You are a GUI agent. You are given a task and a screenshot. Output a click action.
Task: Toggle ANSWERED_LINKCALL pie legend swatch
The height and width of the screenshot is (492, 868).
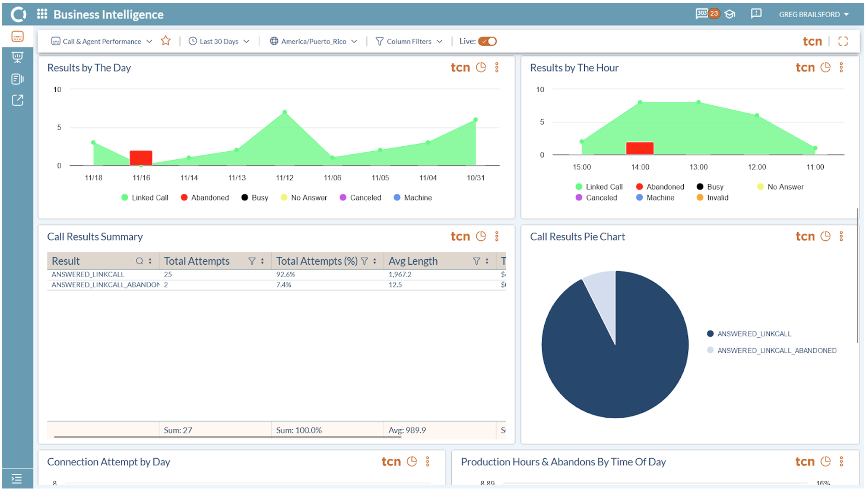[x=710, y=333]
